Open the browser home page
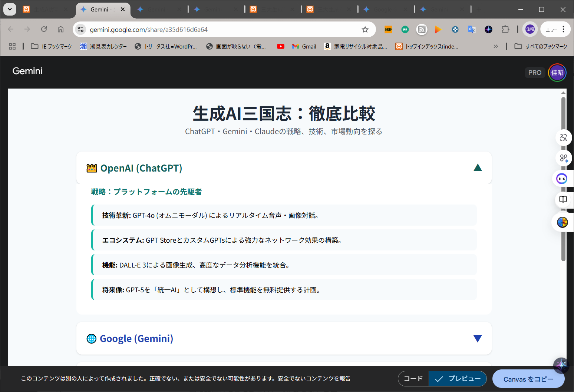 (60, 29)
